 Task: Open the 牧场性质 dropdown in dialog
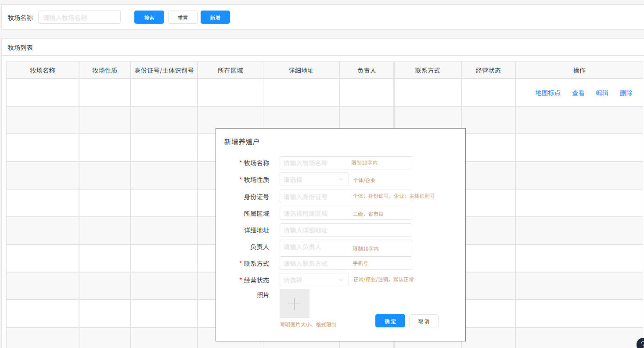click(x=314, y=179)
